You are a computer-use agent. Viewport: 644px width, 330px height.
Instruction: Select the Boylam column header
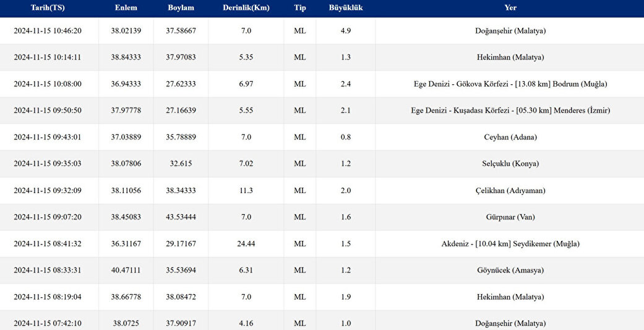coord(181,8)
